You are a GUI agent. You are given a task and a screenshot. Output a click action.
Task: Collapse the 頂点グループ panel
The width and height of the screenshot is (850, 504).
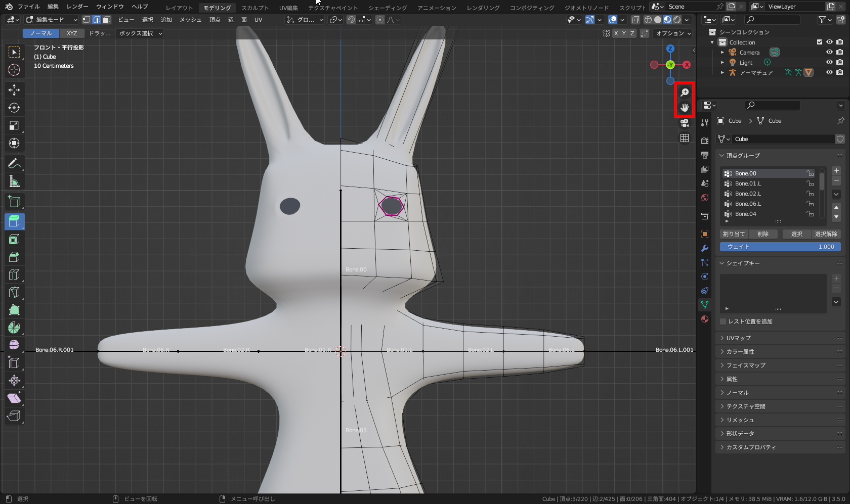pyautogui.click(x=743, y=156)
